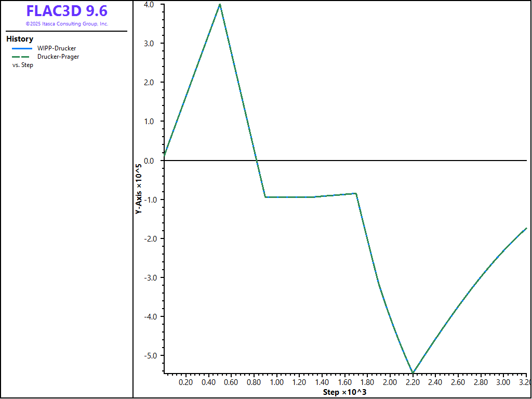
Task: Select the History legend heading
Action: tap(20, 39)
